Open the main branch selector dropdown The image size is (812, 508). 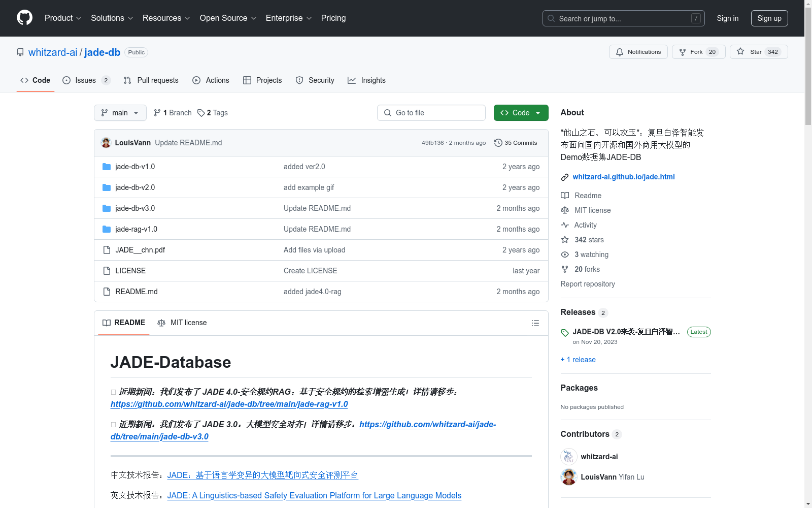click(x=120, y=113)
